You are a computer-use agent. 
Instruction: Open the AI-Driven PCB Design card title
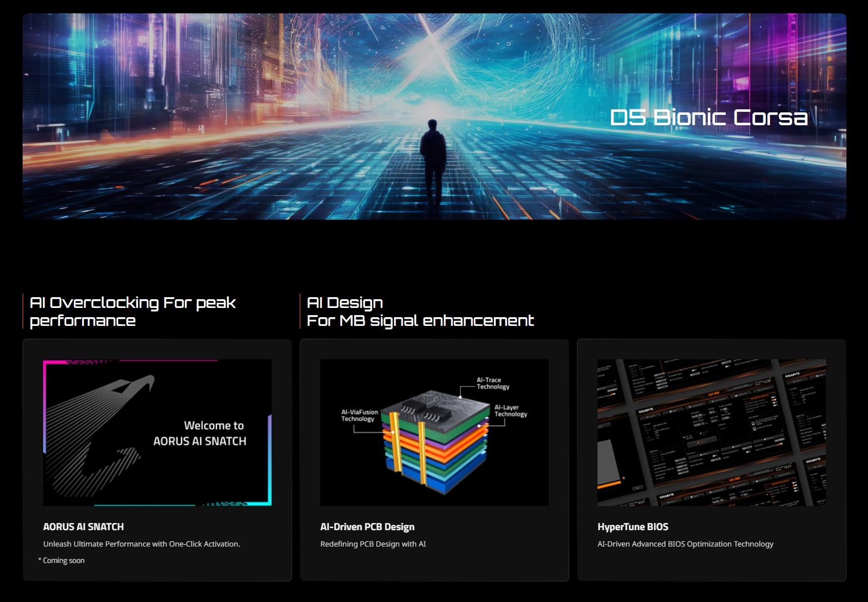pyautogui.click(x=367, y=527)
